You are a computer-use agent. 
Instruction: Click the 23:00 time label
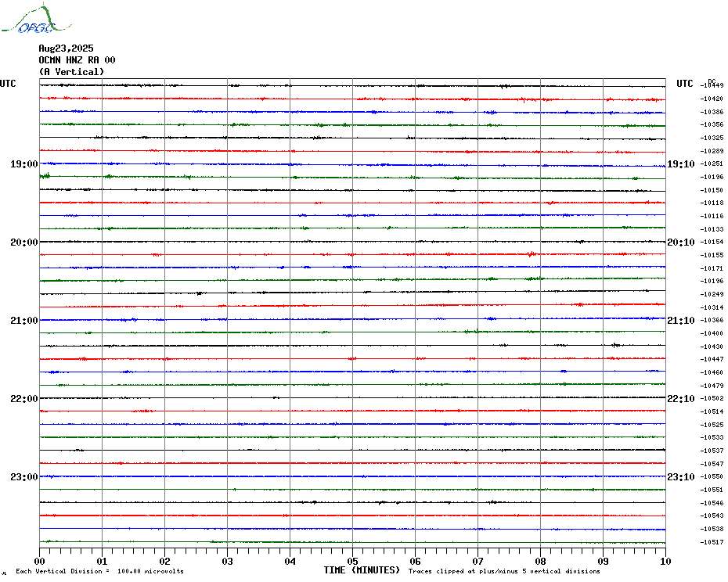(24, 477)
